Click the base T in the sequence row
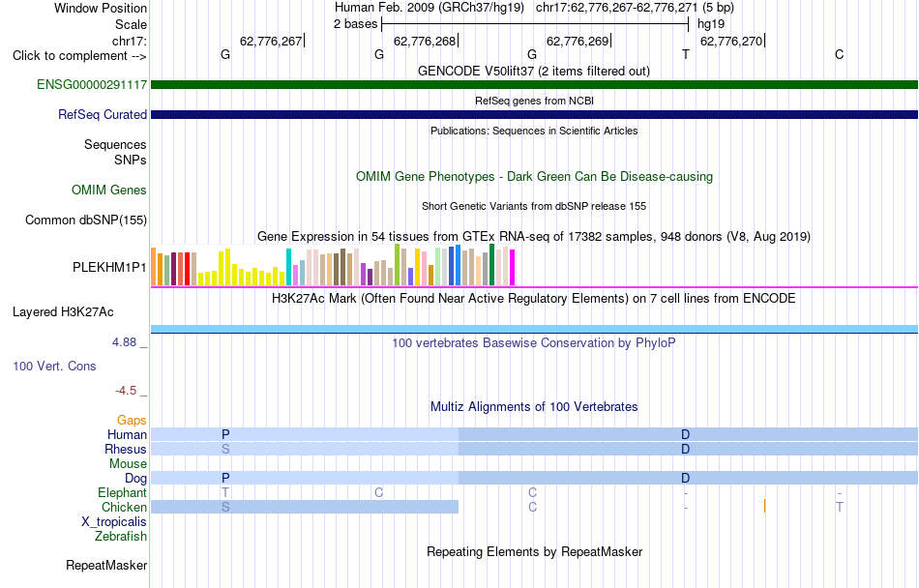Viewport: 919px width, 588px height. [685, 54]
